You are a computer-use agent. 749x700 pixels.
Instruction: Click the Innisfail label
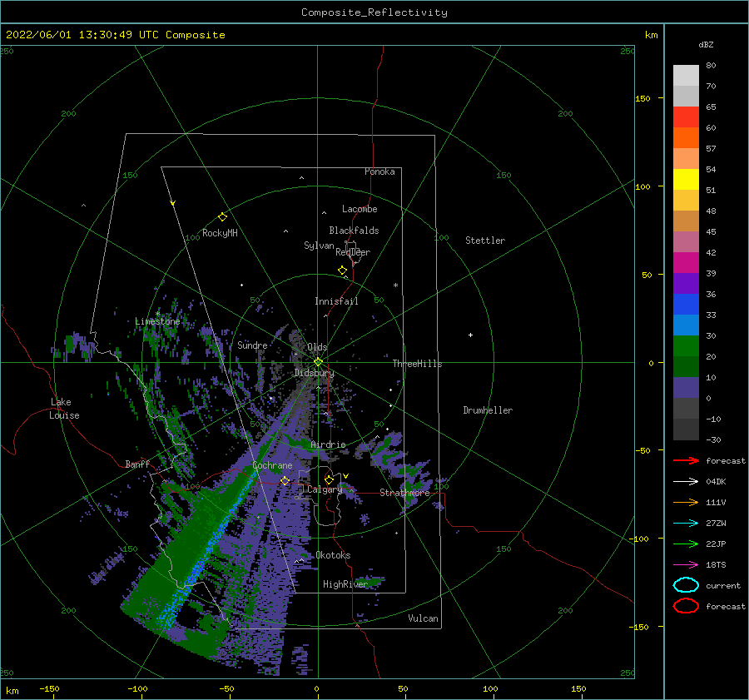[x=336, y=301]
